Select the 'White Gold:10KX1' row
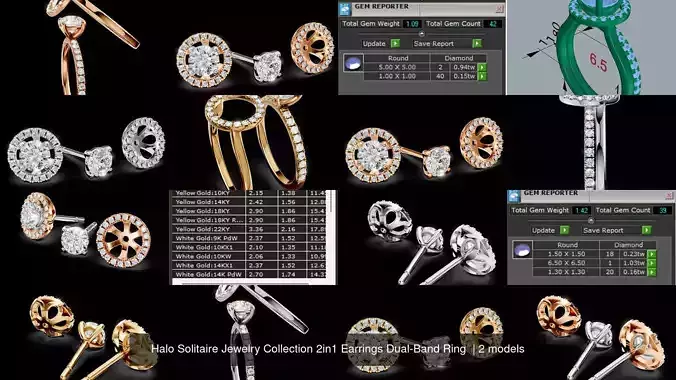 click(250, 247)
